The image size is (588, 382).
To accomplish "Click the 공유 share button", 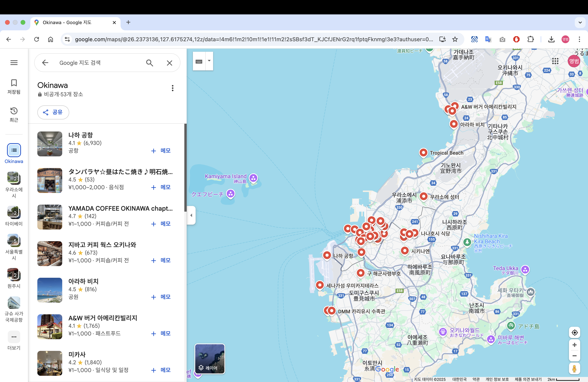I will click(53, 112).
